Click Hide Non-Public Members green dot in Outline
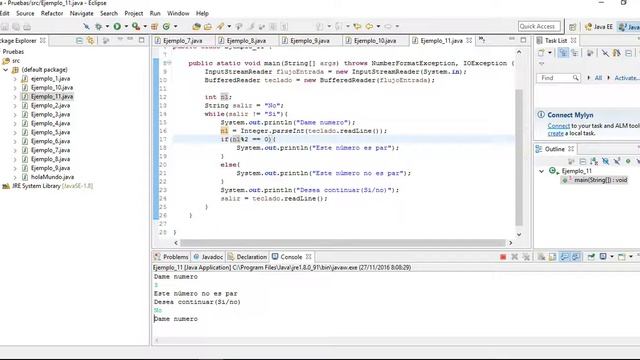The width and height of the screenshot is (640, 360). (628, 162)
